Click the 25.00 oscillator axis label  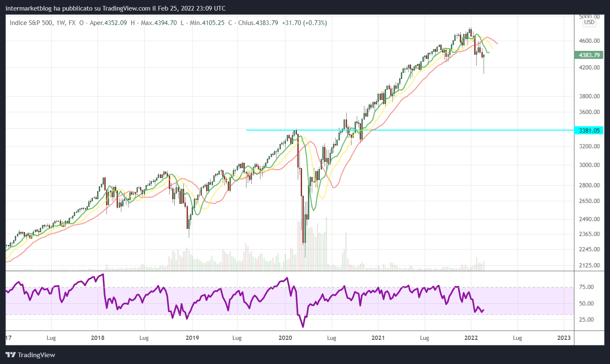pyautogui.click(x=586, y=320)
